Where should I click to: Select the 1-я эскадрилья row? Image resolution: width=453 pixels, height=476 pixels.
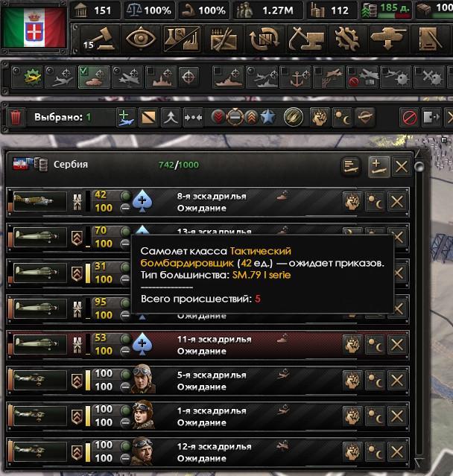point(208,416)
